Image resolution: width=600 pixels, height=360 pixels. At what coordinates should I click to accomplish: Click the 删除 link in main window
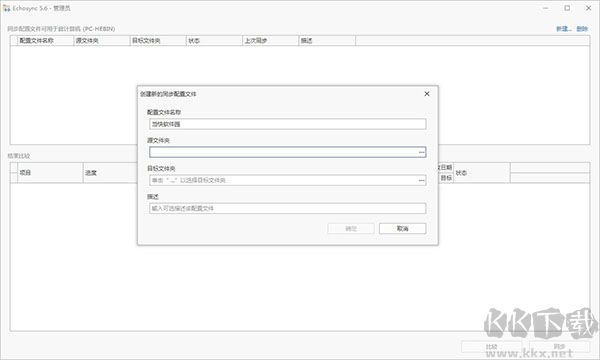582,29
